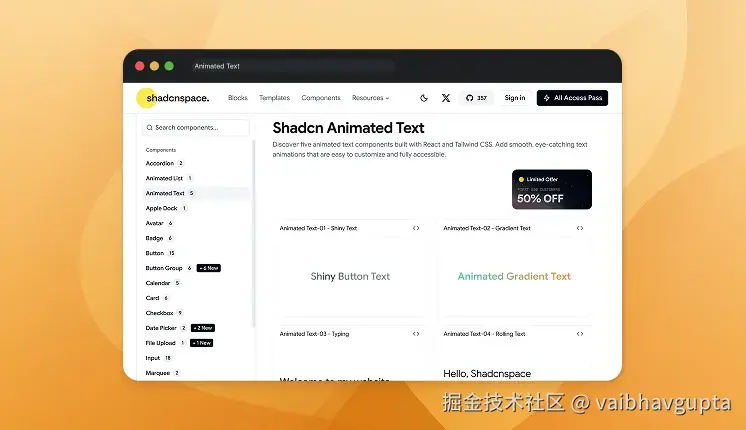Click the Sign in button
This screenshot has width=746, height=430.
pyautogui.click(x=515, y=98)
